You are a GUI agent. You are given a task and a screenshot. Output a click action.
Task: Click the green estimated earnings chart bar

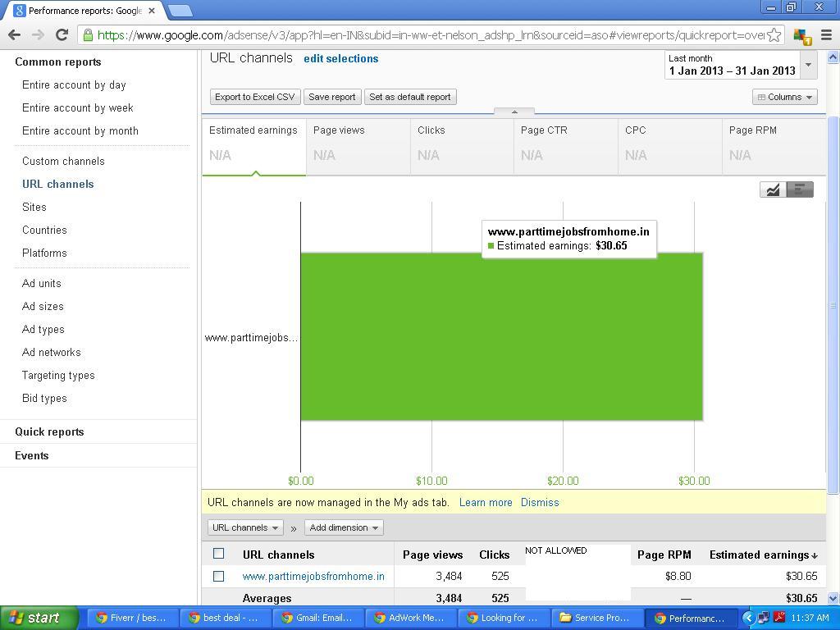[501, 336]
